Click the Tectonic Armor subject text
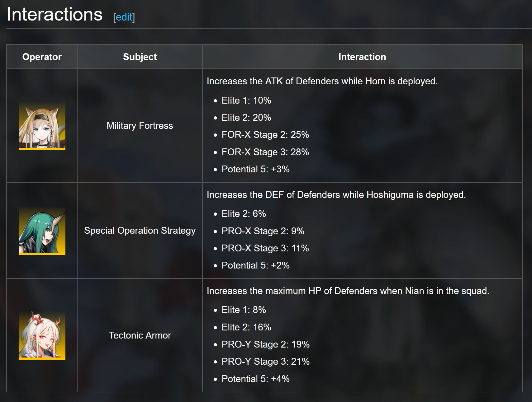This screenshot has width=532, height=402. [140, 335]
